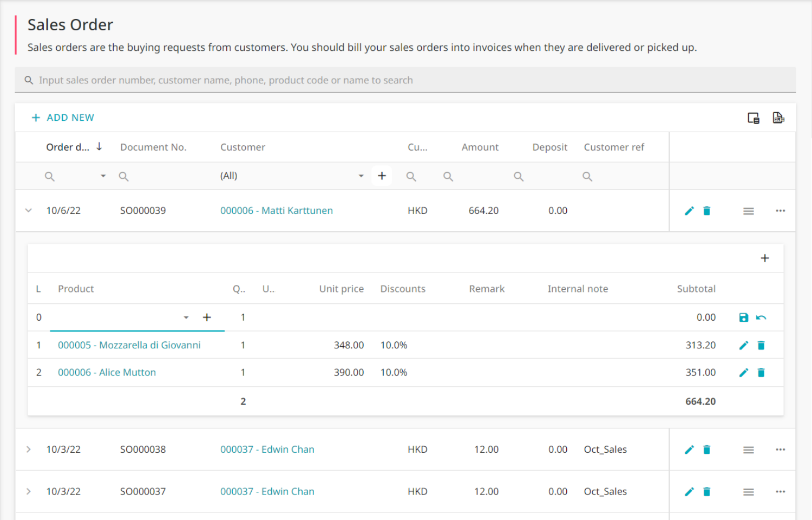Image resolution: width=812 pixels, height=520 pixels.
Task: Open customer 000006 - Matti Karttunen link
Action: tap(277, 211)
